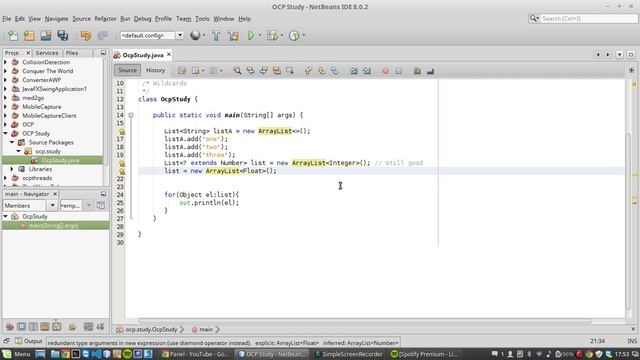Viewport: 640px width, 360px height.
Task: Click the editor horizontal scrollbar
Action: (x=365, y=321)
